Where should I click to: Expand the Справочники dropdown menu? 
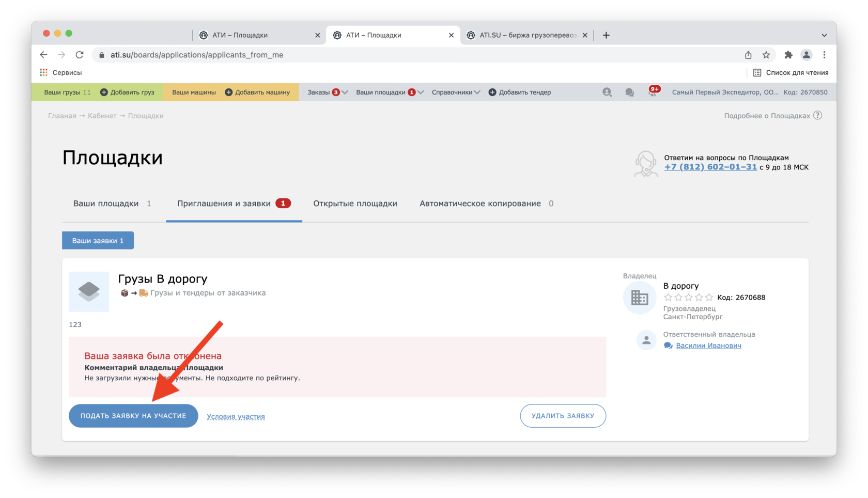pos(456,92)
